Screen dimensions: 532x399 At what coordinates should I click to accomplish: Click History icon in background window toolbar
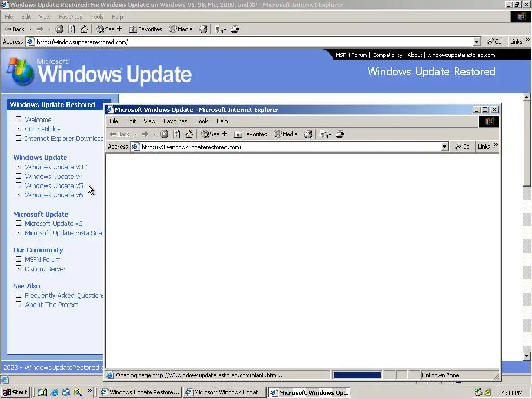(203, 29)
